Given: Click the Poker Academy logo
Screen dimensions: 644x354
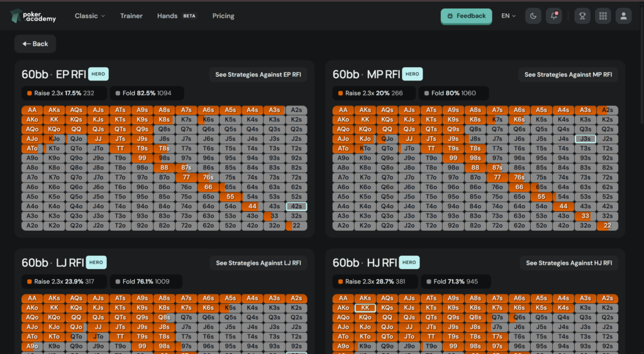Looking at the screenshot, I should click(x=33, y=16).
